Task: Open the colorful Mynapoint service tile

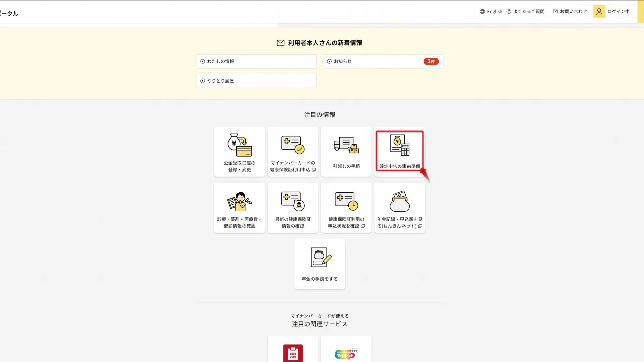Action: [346, 354]
